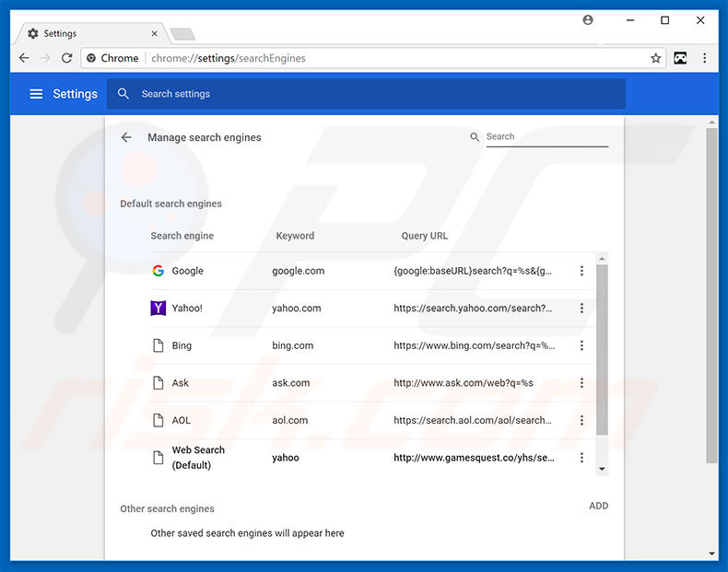Viewport: 728px width, 572px height.
Task: Click the Ask page icon
Action: point(158,383)
